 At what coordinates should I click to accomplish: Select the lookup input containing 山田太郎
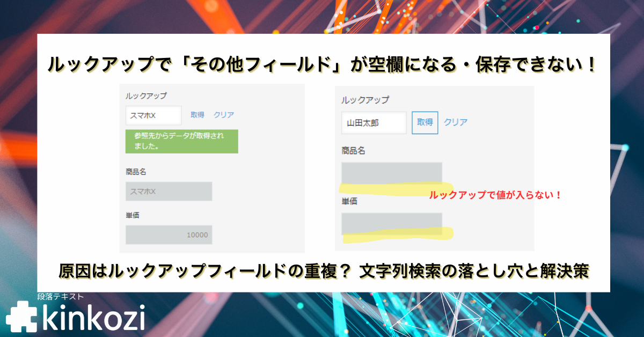tap(374, 123)
